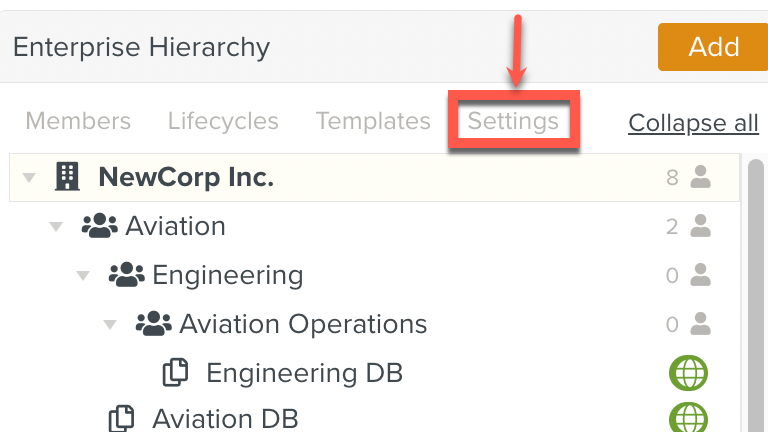Screen dimensions: 768x432
Task: Collapse the Engineering node arrow
Action: [83, 275]
